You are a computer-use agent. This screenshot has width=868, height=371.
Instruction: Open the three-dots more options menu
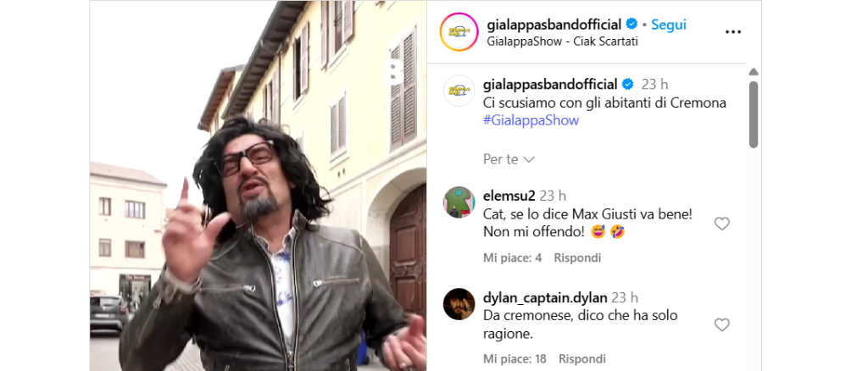pos(732,32)
